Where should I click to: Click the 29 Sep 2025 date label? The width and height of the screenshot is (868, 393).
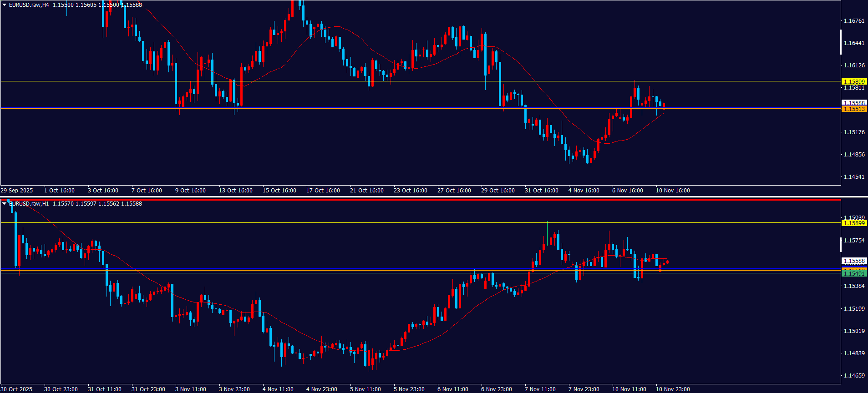[17, 191]
